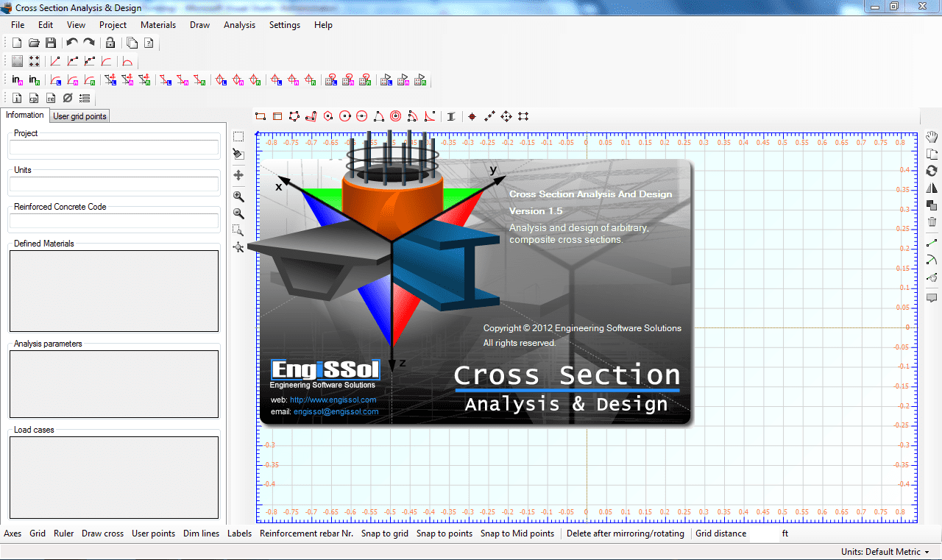
Task: Click the diameter symbol icon
Action: pyautogui.click(x=68, y=98)
